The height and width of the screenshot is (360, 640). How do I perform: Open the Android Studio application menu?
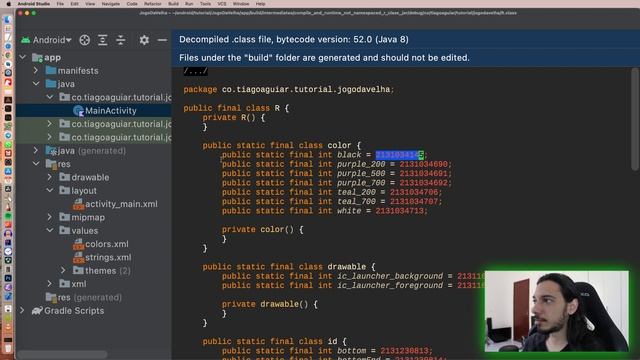coord(33,4)
